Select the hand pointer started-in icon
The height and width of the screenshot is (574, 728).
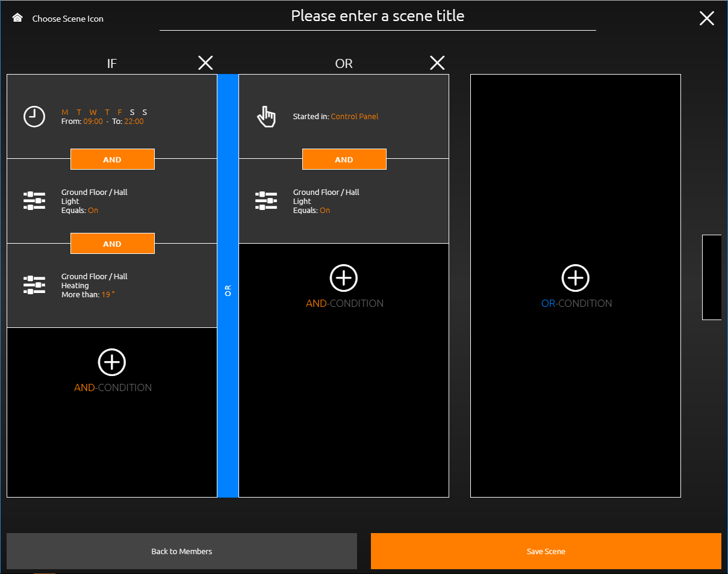click(266, 116)
